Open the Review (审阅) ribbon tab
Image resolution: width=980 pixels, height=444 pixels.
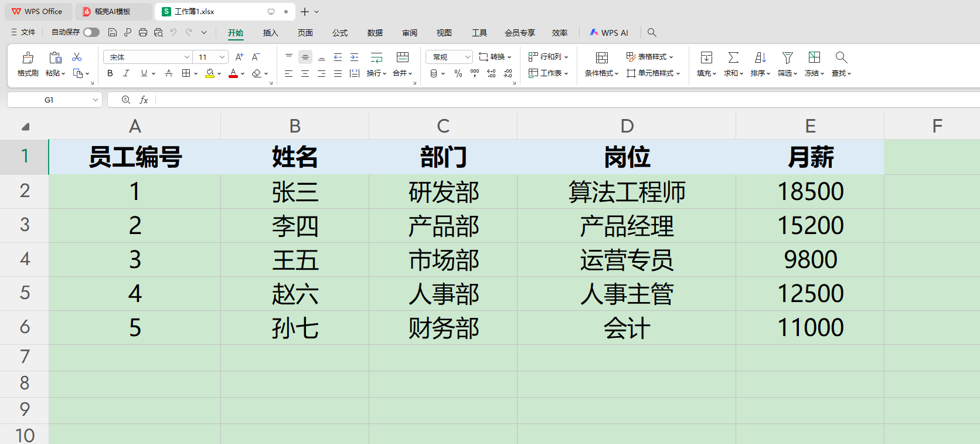[x=410, y=33]
